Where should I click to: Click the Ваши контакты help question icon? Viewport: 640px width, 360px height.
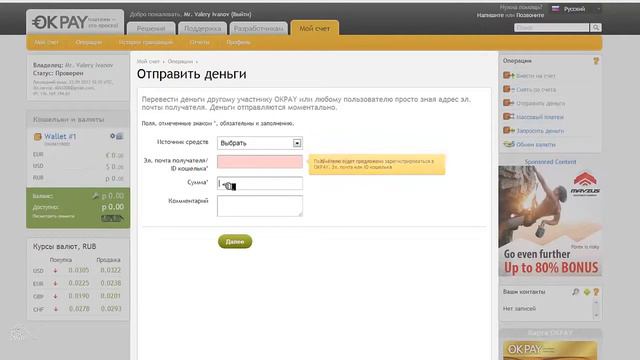coord(596,292)
